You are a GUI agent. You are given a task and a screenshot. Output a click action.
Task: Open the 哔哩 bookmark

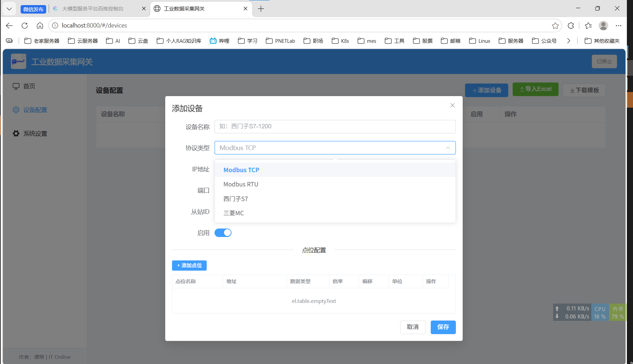220,41
